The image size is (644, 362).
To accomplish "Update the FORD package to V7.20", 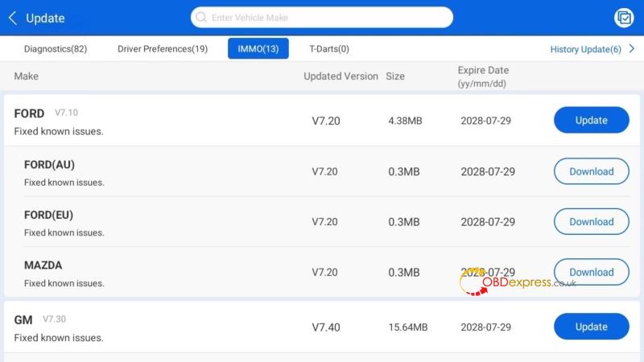I will 592,120.
